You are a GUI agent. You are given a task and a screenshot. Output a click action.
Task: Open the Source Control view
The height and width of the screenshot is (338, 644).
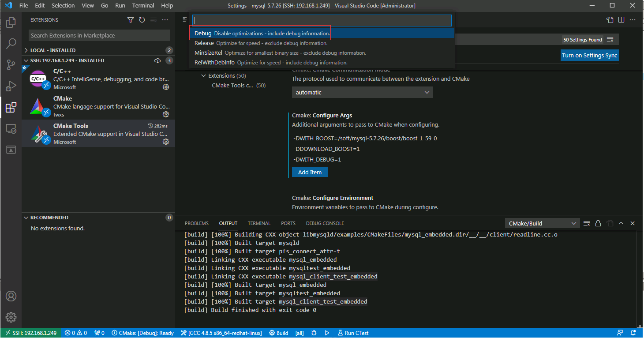click(x=11, y=65)
